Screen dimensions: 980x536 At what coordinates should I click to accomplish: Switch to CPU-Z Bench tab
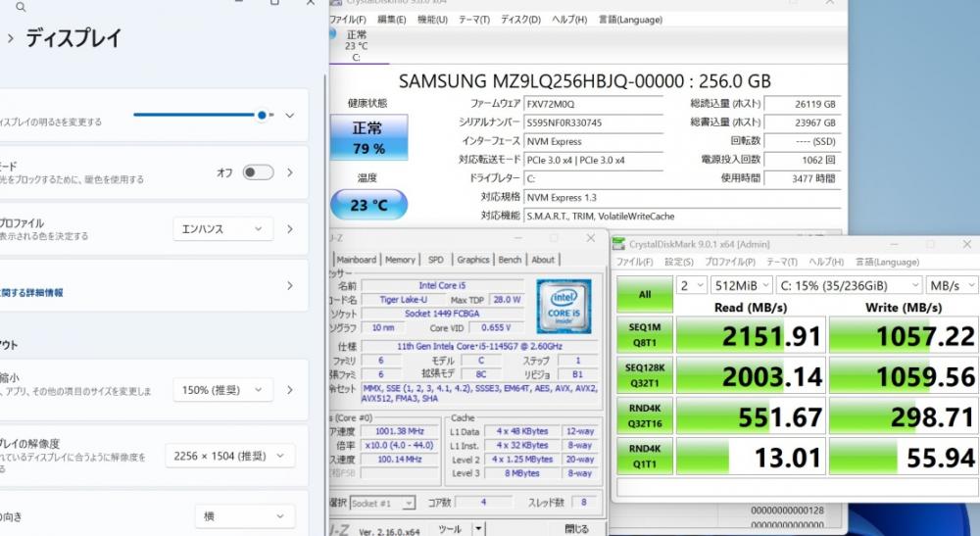pos(510,260)
